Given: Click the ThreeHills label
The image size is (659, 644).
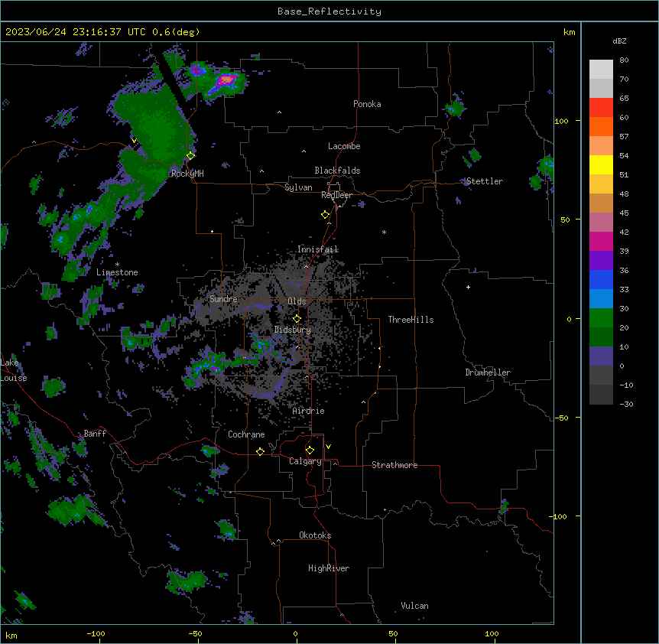Looking at the screenshot, I should click(411, 320).
